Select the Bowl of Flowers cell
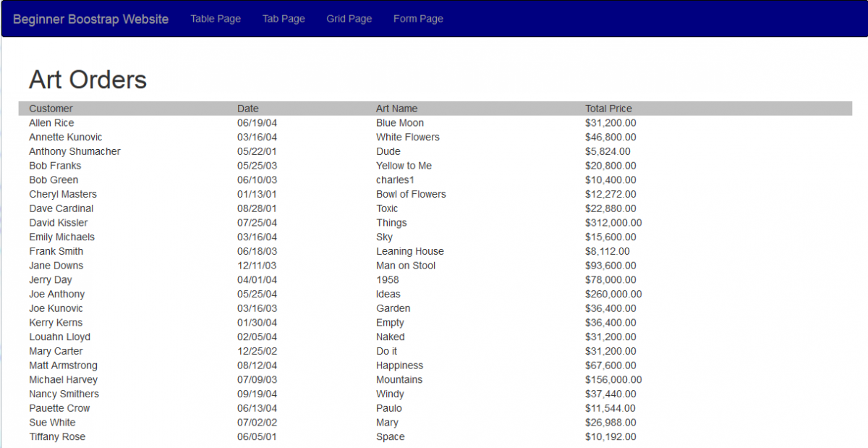Image resolution: width=868 pixels, height=448 pixels. pos(411,194)
